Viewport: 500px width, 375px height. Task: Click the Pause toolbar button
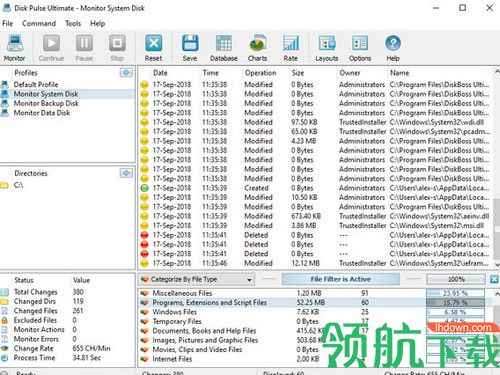[84, 48]
